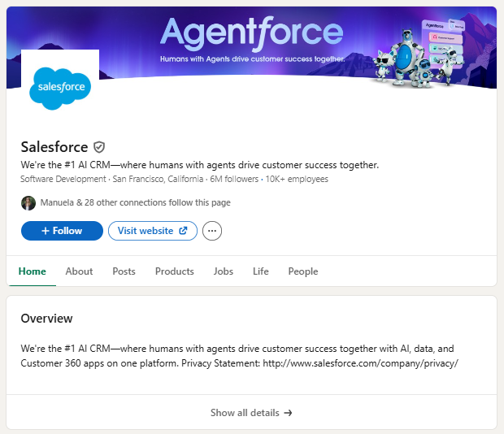Go to the Products tab
This screenshot has height=434, width=504.
coord(174,271)
